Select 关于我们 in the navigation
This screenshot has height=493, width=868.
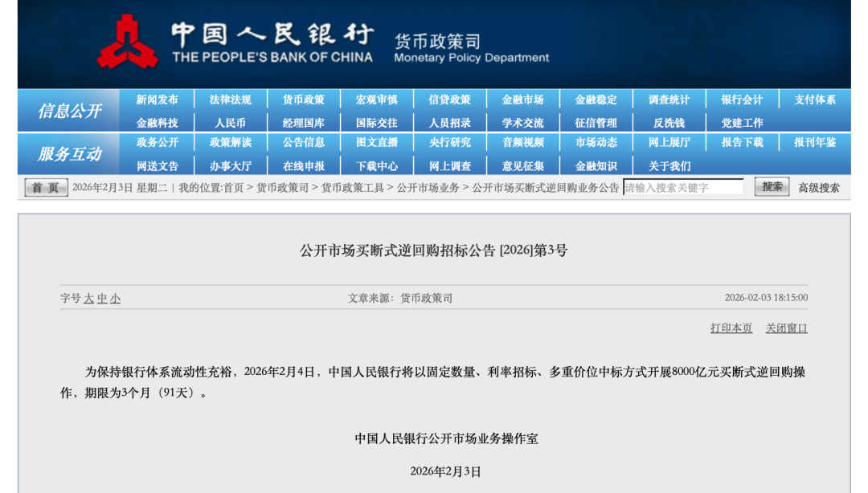(669, 166)
